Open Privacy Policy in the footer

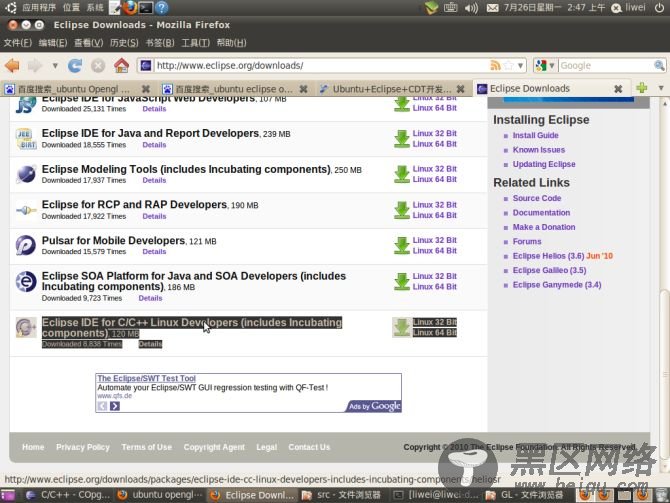coord(83,447)
